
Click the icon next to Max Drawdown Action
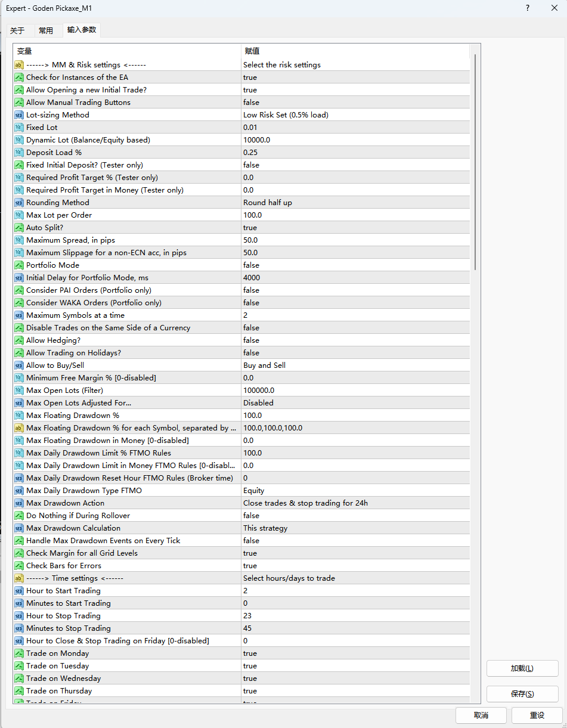19,503
